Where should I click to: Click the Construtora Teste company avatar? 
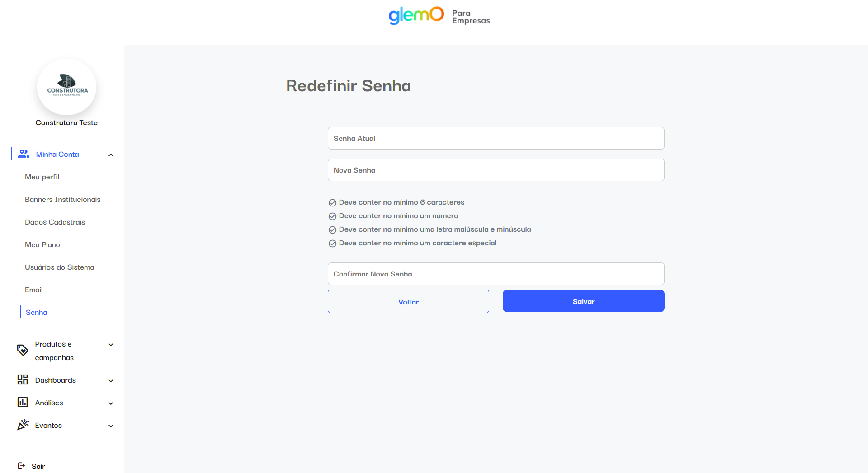pos(67,87)
